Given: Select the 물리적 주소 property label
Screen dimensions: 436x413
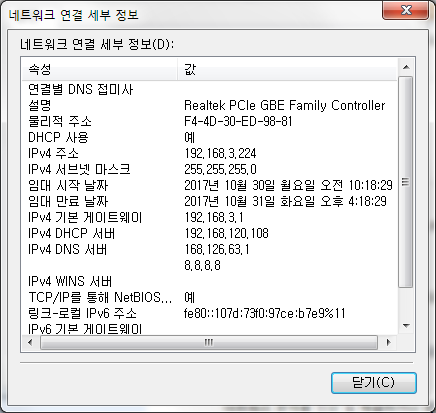Looking at the screenshot, I should tap(60, 121).
